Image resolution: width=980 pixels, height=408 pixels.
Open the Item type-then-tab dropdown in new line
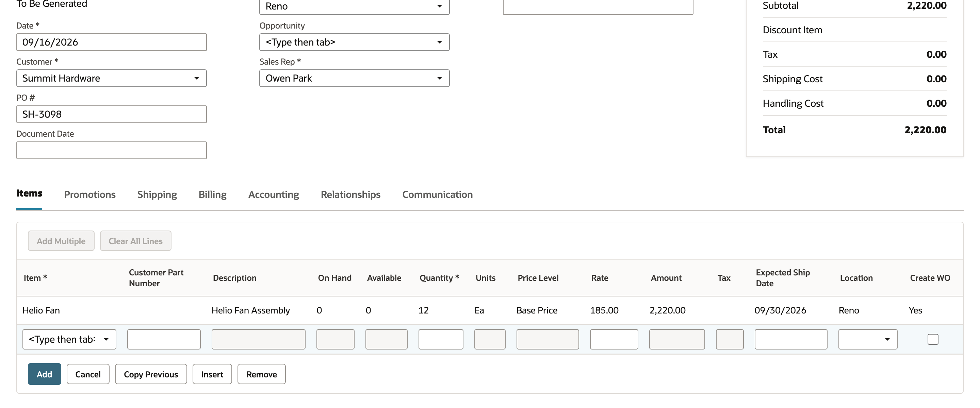pyautogui.click(x=69, y=339)
